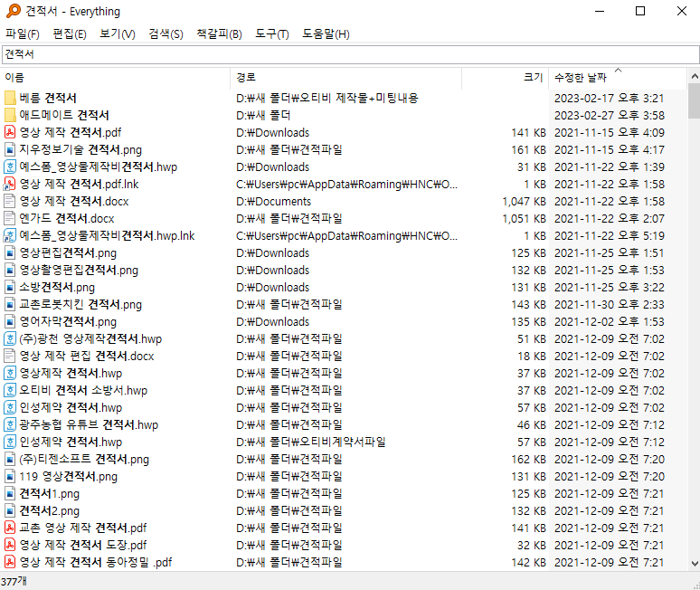Select the 베름 견적서 folder name
The width and height of the screenshot is (700, 590).
48,98
